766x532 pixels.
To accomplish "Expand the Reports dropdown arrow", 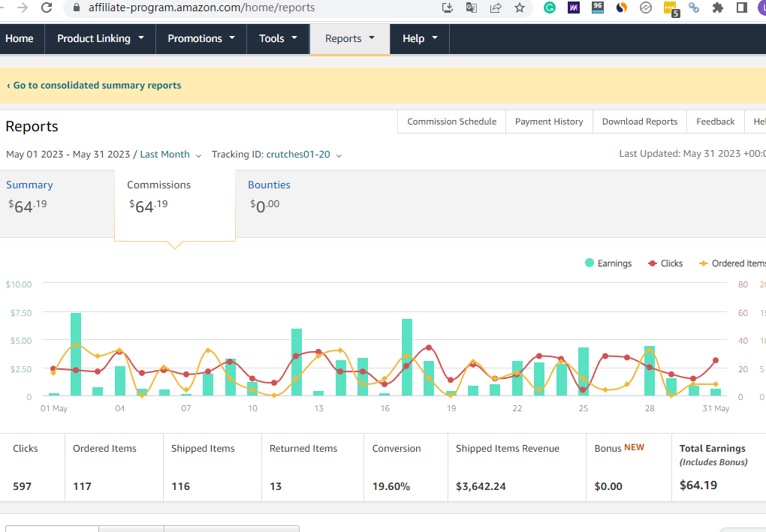I will 372,38.
